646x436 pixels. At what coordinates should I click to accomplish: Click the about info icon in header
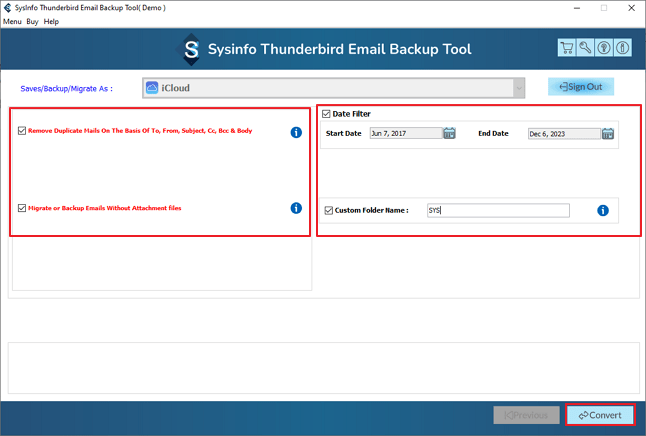pos(620,48)
